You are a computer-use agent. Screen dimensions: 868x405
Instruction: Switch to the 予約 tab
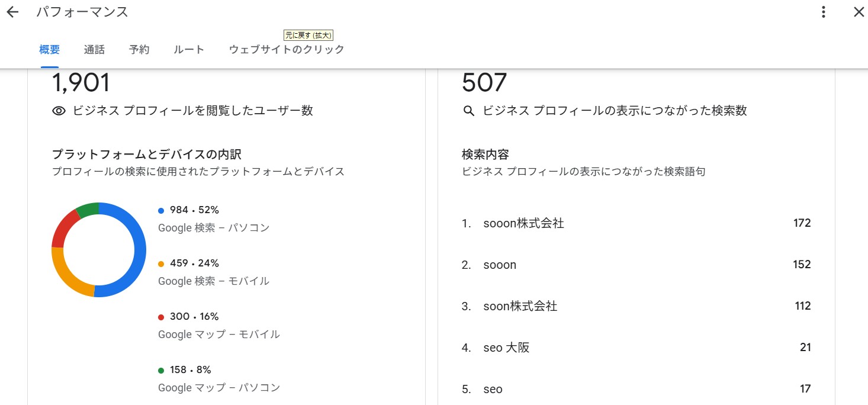point(139,50)
